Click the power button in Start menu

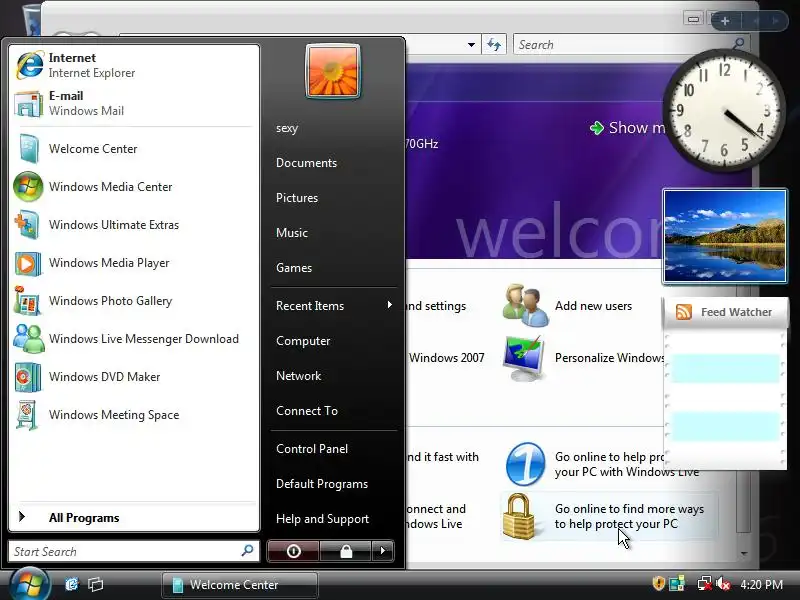point(293,551)
